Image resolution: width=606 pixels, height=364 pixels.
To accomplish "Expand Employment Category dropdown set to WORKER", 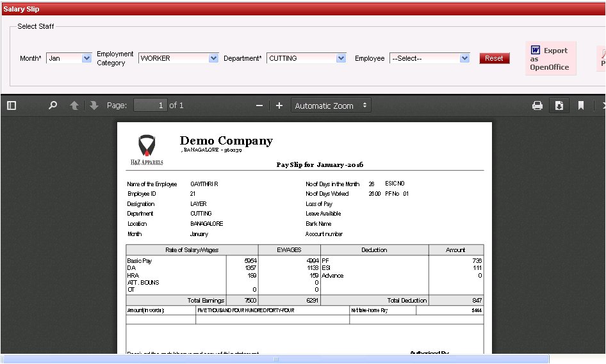I will click(179, 58).
